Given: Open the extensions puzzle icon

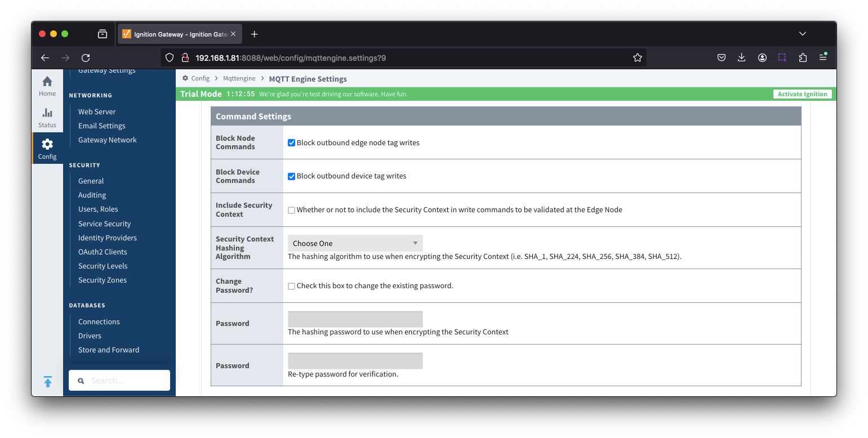Looking at the screenshot, I should point(803,57).
